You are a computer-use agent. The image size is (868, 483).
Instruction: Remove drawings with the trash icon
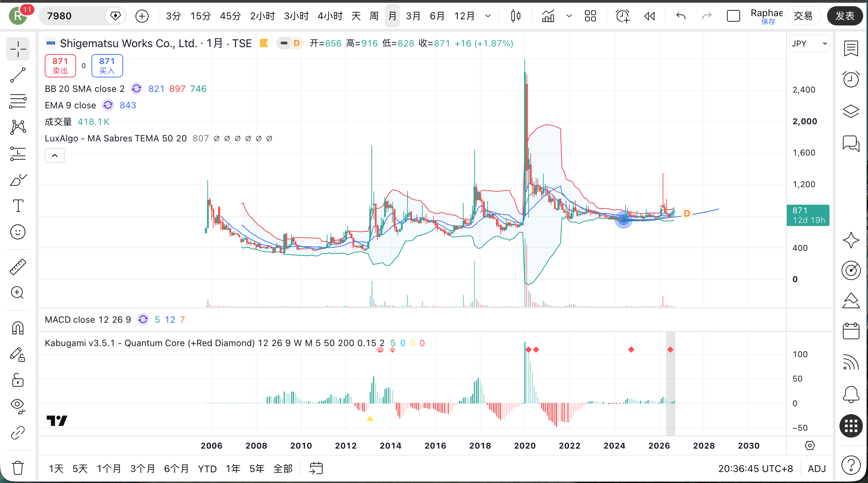tap(18, 468)
